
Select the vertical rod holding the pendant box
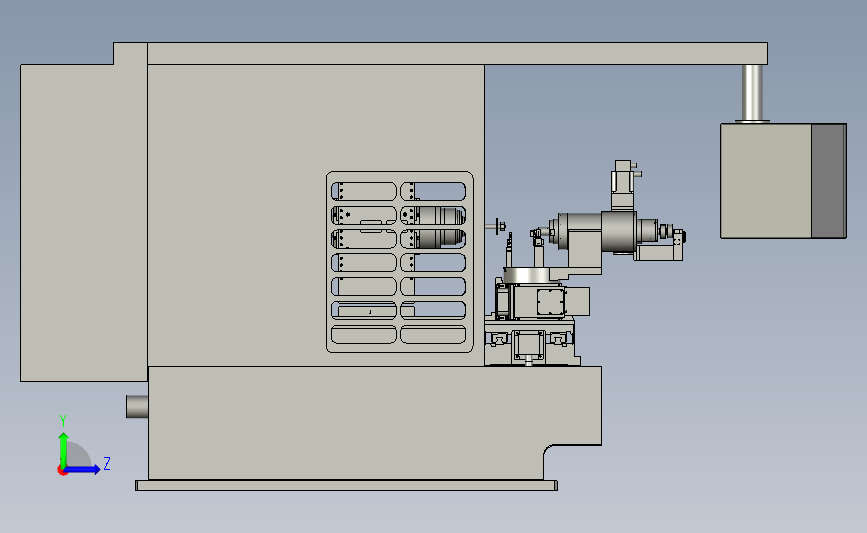752,93
